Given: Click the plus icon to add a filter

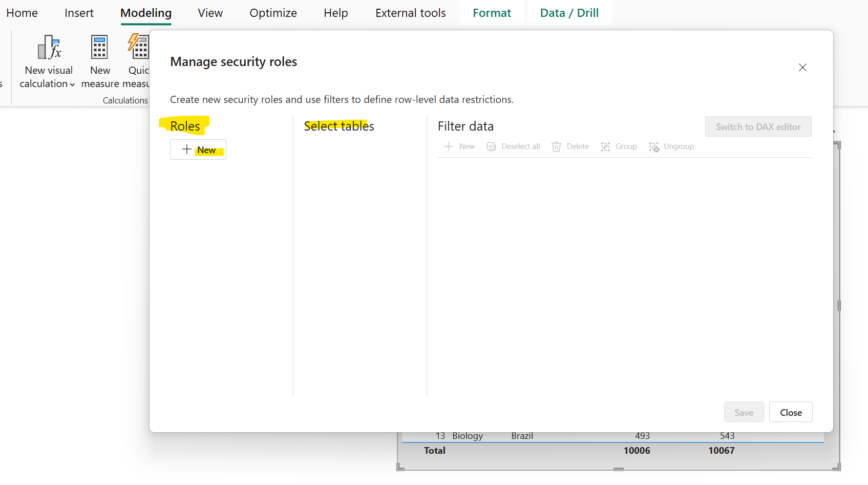Looking at the screenshot, I should point(449,146).
